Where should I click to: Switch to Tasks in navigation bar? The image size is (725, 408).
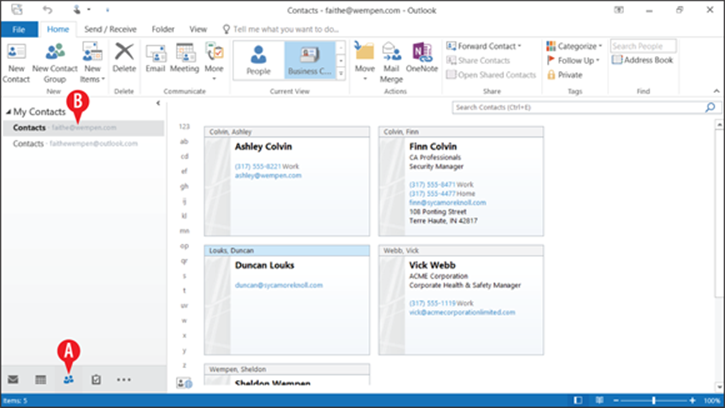(x=96, y=380)
